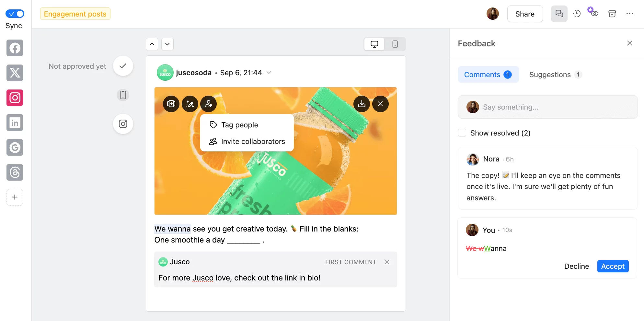Select the LinkedIn channel icon
The image size is (644, 321).
click(15, 123)
